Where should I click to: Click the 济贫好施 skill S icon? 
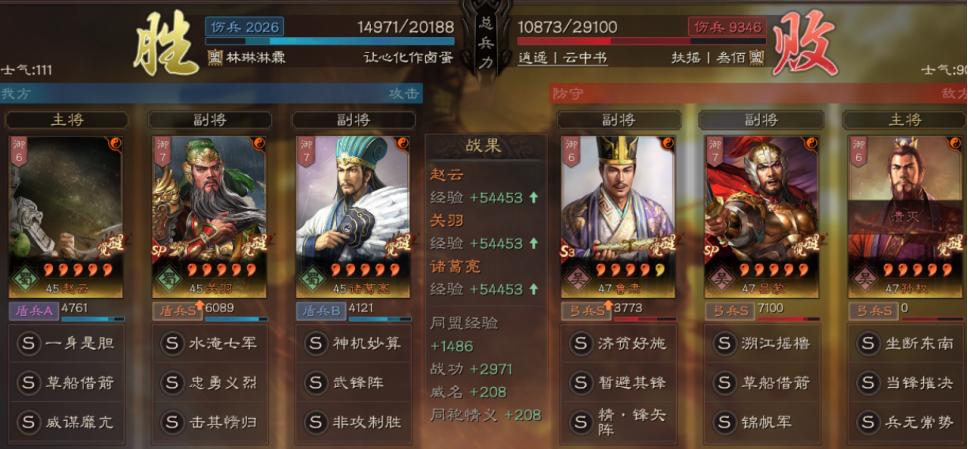(x=580, y=343)
